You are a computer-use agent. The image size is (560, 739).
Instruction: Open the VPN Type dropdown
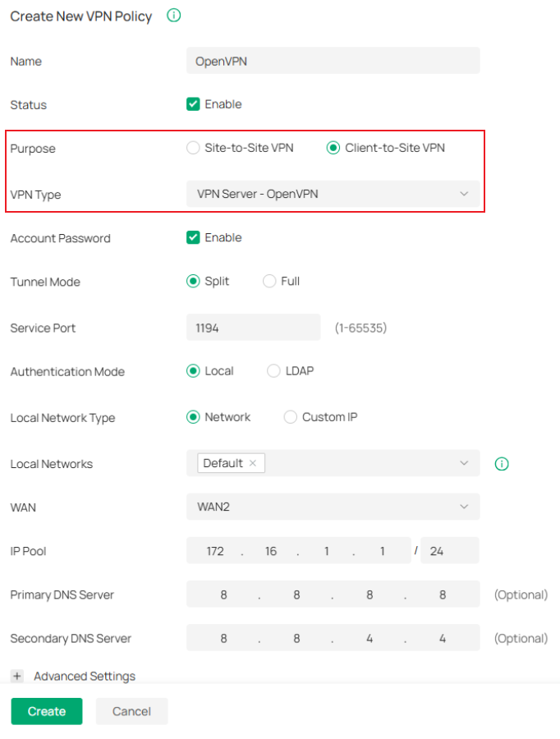tap(333, 194)
